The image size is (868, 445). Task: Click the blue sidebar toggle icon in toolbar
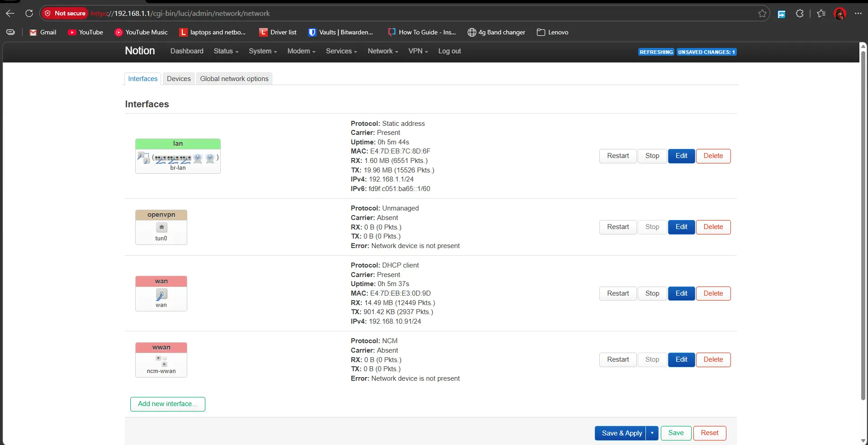(x=781, y=14)
